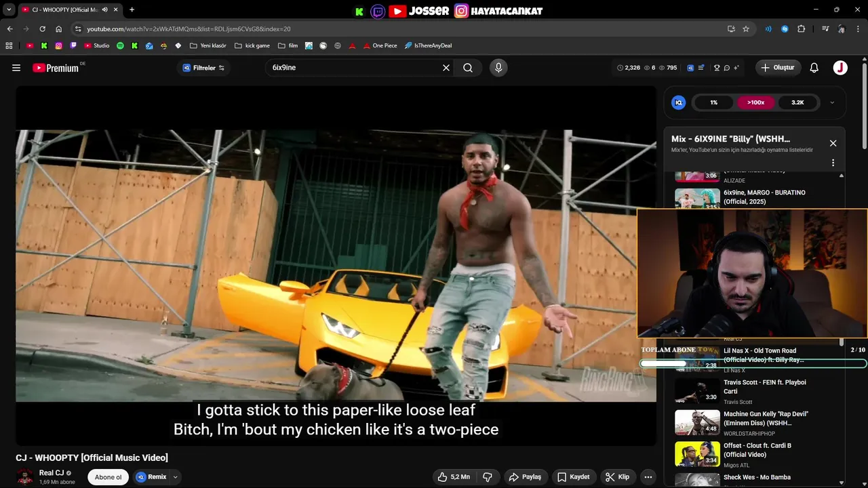Open IsThereAnyDeal bookmark
868x488 pixels.
click(x=428, y=45)
